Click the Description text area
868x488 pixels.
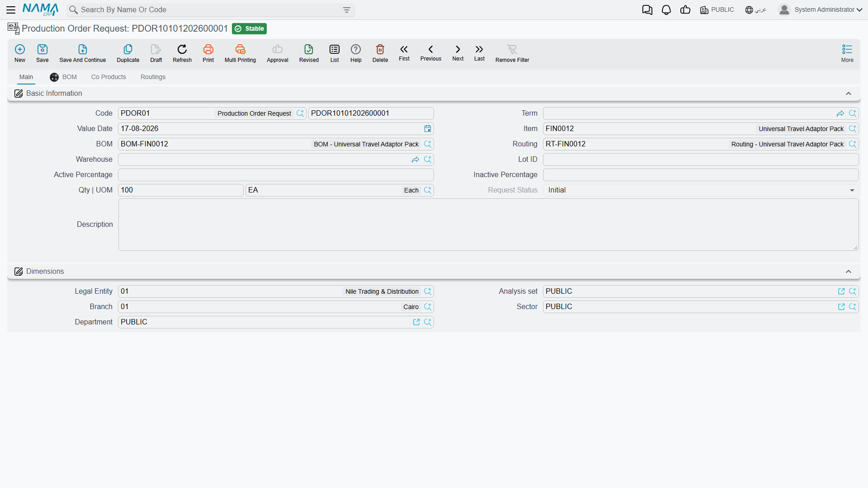[488, 225]
